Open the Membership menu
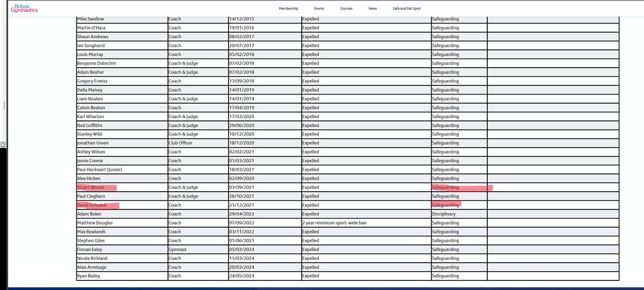Screen dimensions: 644x290 pos(289,9)
